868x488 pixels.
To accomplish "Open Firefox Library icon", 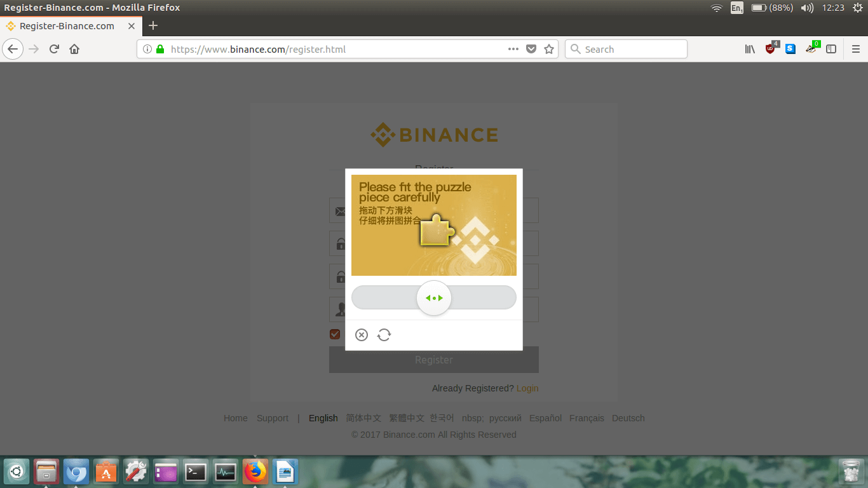I will click(x=750, y=49).
